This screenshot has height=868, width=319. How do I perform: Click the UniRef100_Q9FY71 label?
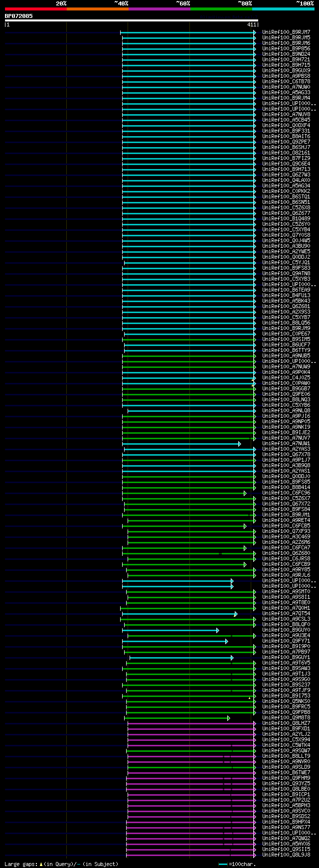point(286,641)
